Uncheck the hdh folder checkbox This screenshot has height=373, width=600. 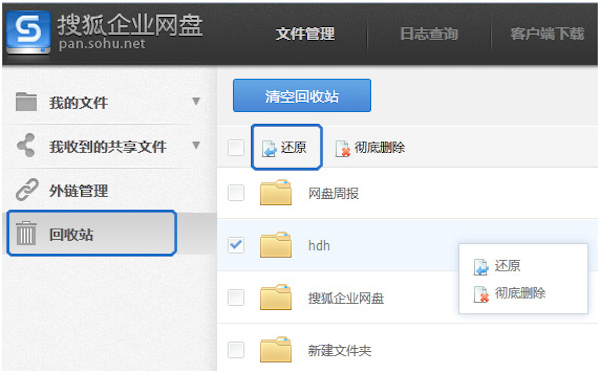[x=236, y=245]
